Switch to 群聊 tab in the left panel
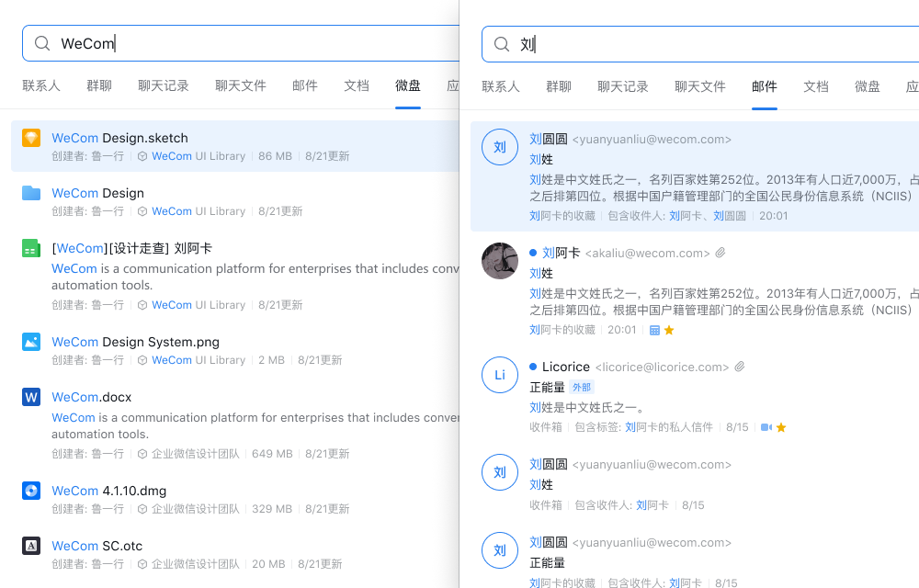 (99, 85)
